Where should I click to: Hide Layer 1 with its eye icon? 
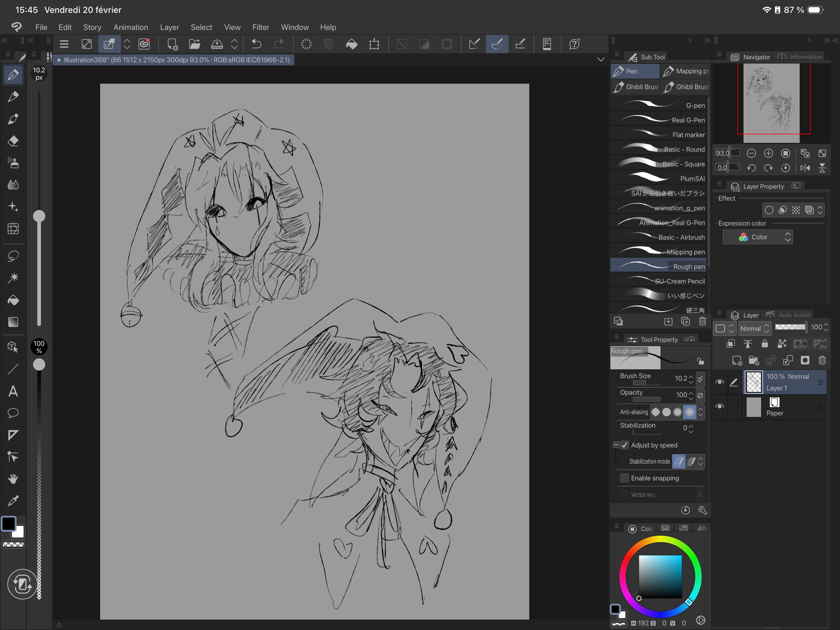click(719, 382)
